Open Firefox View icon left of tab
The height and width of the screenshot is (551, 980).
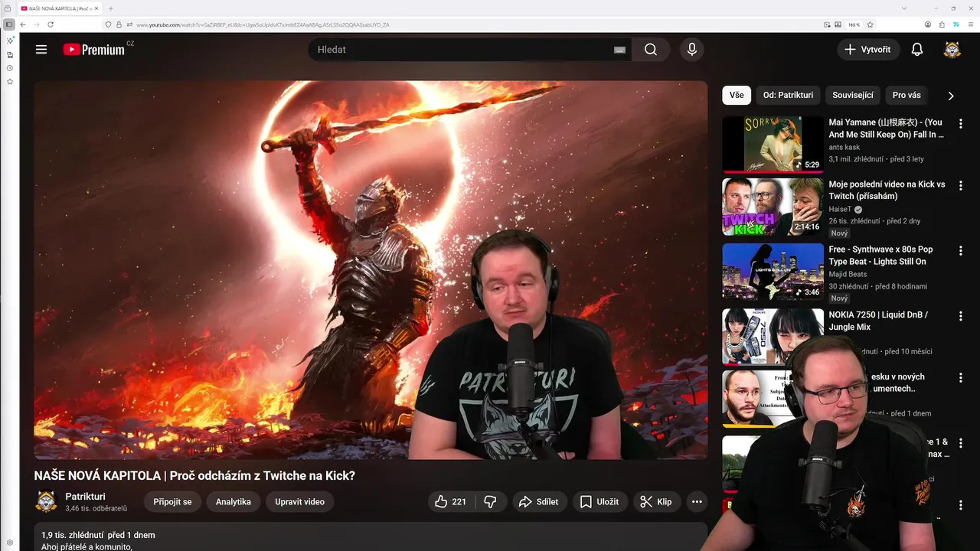(8, 8)
